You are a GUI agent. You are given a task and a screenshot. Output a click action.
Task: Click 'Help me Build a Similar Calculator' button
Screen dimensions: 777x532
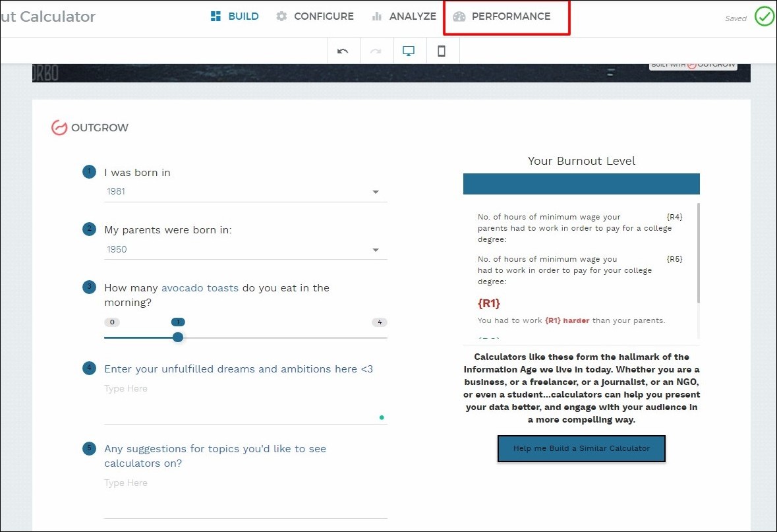click(581, 448)
